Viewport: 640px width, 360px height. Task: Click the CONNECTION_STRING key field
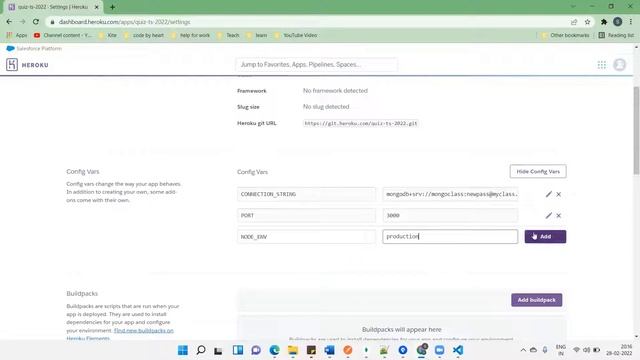coord(306,194)
